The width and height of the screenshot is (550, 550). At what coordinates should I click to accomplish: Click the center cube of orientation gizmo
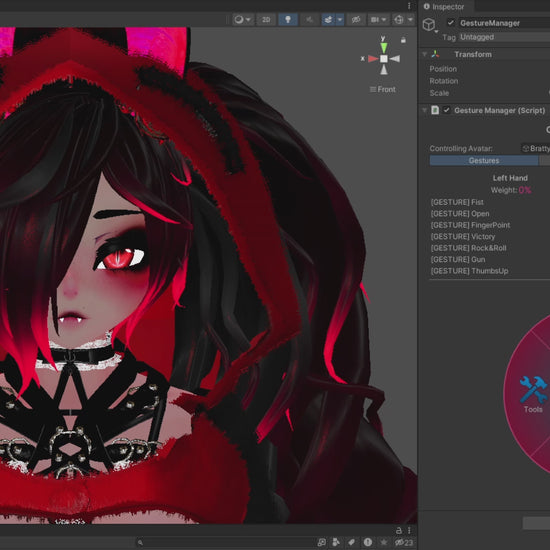tap(384, 59)
